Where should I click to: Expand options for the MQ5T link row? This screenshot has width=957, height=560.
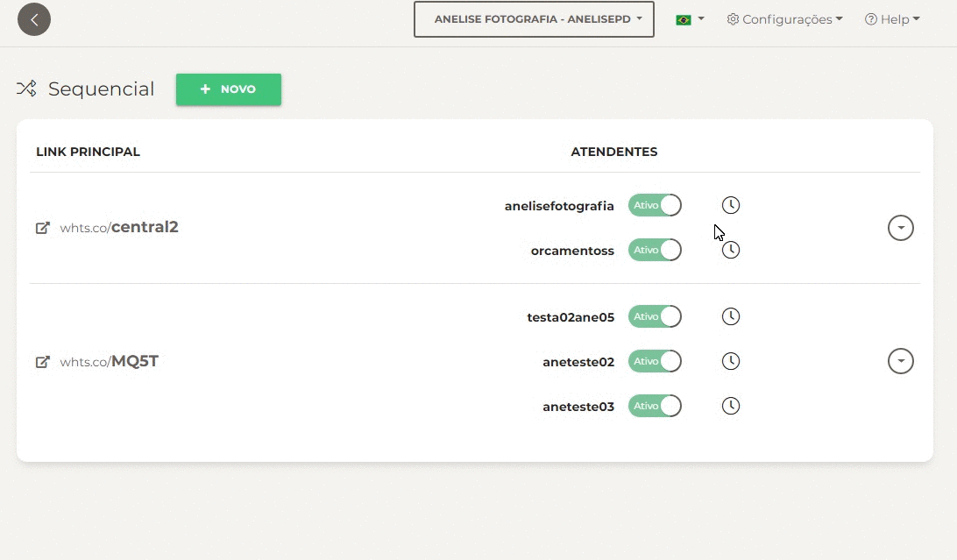(x=900, y=361)
